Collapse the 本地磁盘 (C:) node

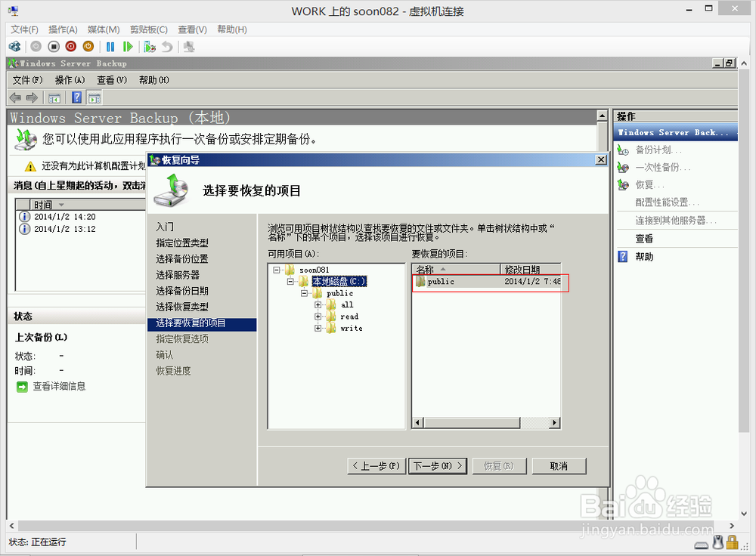click(290, 281)
